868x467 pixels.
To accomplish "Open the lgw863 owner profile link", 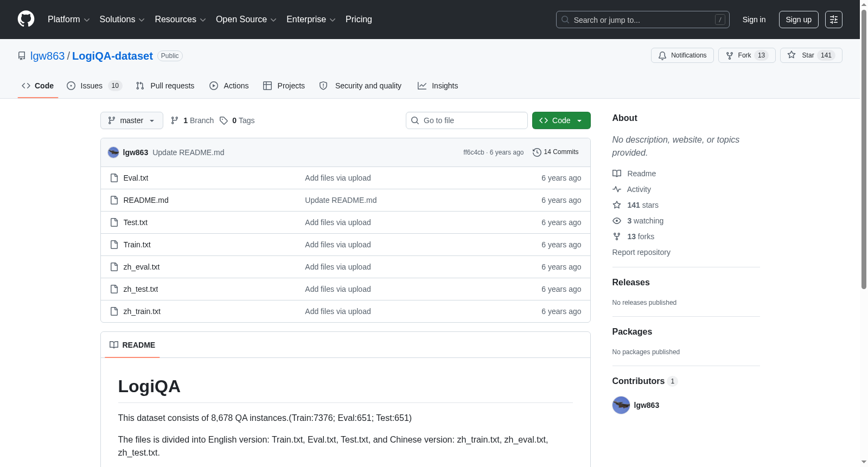I will coord(47,56).
